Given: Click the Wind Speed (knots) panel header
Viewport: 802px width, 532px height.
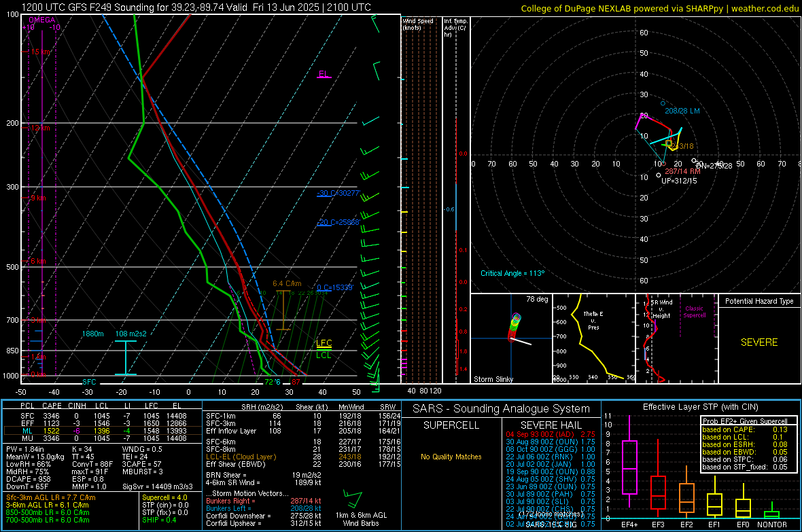Looking at the screenshot, I should 417,24.
